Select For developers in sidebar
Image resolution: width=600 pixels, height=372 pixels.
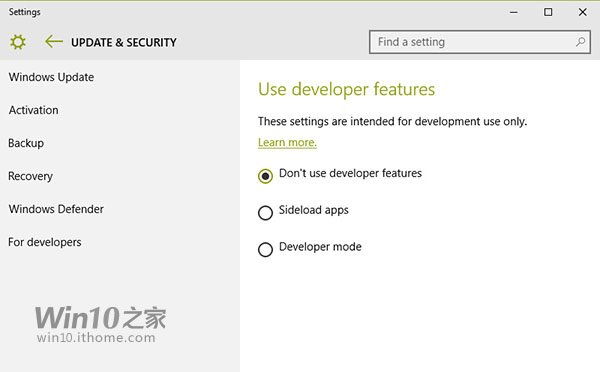(x=45, y=242)
